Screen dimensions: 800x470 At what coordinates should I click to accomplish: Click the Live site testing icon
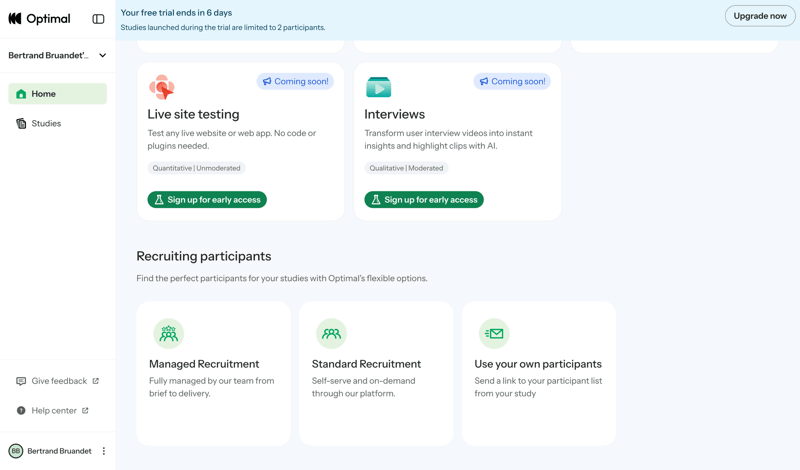click(x=161, y=87)
